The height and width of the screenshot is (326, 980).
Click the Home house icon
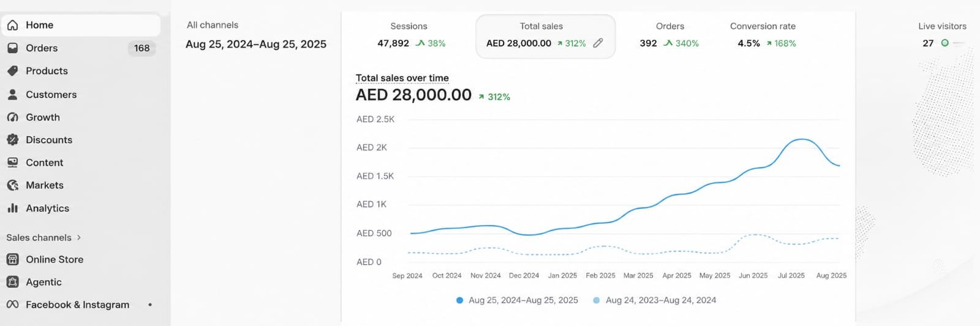click(x=12, y=25)
